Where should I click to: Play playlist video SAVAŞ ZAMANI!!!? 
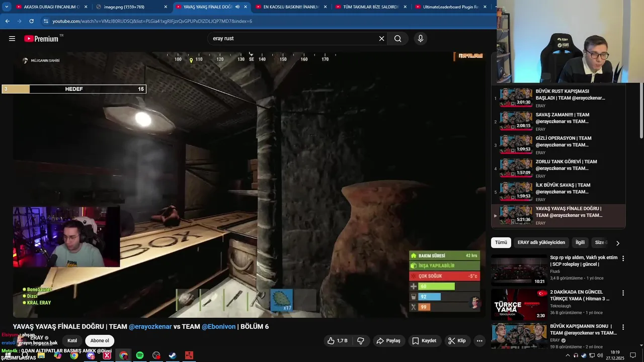click(558, 122)
